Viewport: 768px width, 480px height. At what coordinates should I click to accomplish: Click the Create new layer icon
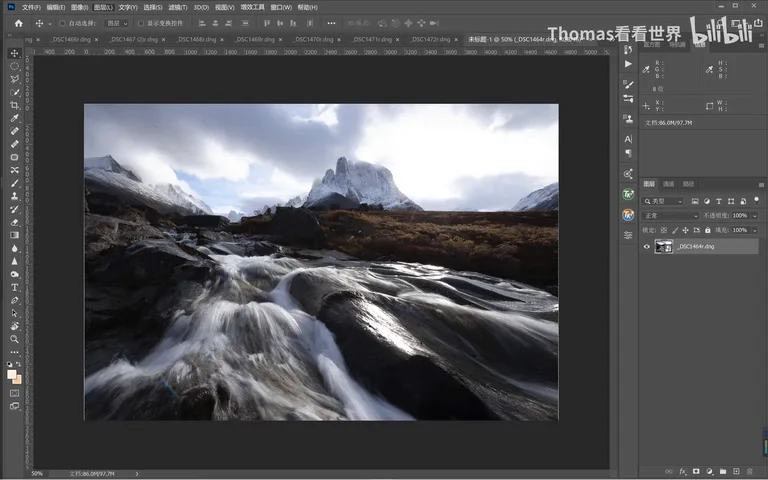pyautogui.click(x=736, y=471)
